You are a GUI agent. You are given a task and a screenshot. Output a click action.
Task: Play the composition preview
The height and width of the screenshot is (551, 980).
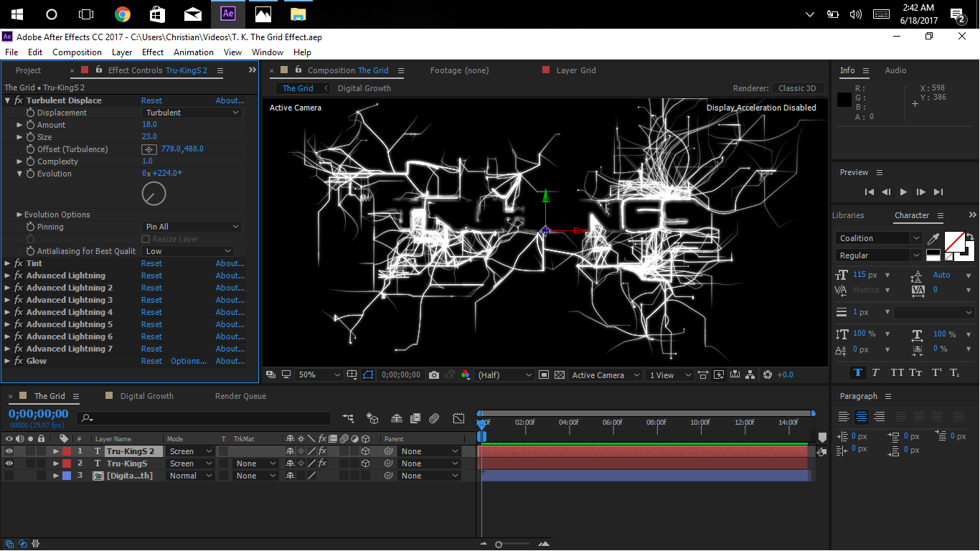903,192
